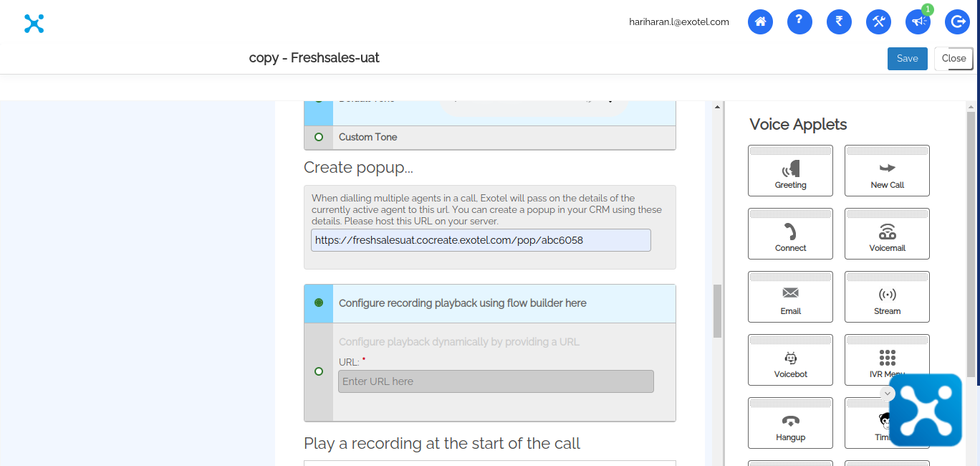
Task: Open the rupee billing icon
Action: [x=839, y=22]
